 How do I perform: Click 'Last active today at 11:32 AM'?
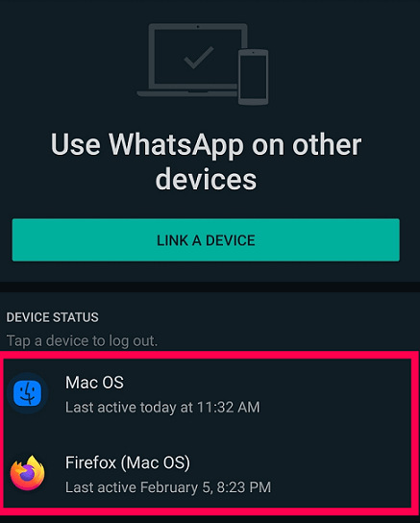pos(162,408)
